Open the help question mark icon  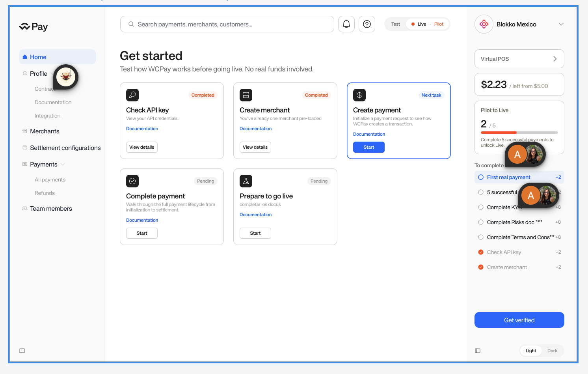tap(367, 24)
